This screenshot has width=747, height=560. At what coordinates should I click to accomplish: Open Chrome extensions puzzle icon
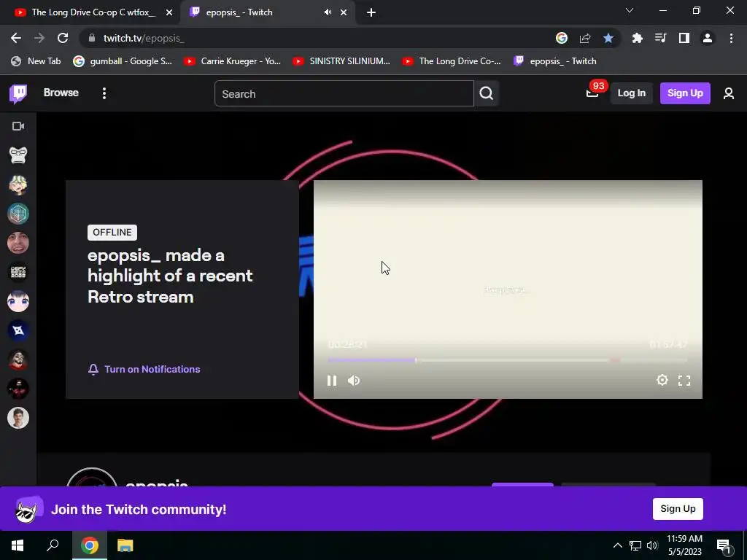tap(637, 38)
